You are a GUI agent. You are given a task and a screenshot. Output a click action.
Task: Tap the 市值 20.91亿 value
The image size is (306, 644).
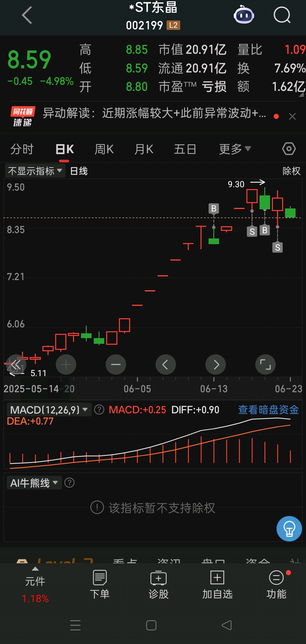click(192, 50)
